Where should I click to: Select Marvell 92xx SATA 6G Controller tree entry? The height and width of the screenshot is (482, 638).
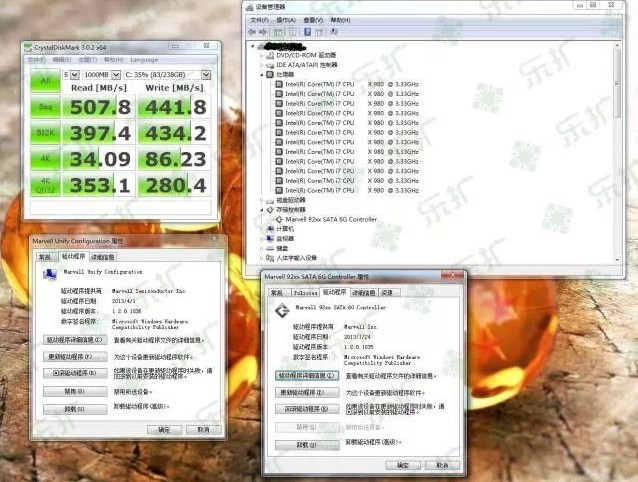[331, 219]
